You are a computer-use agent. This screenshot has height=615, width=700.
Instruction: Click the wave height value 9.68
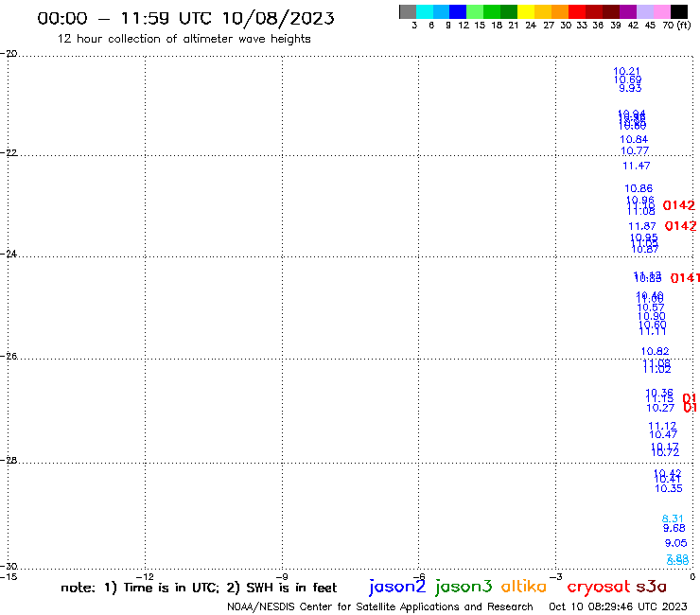pos(674,528)
